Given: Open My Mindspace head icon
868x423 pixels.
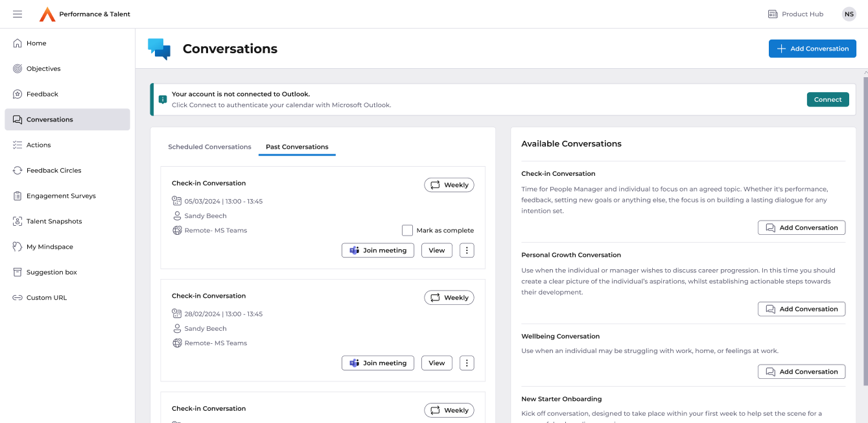Looking at the screenshot, I should pos(18,247).
